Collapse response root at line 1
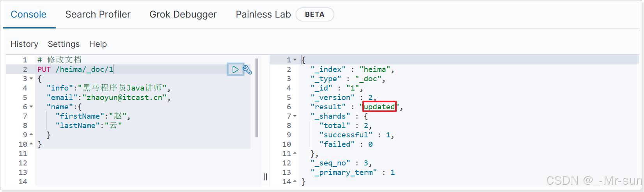Image resolution: width=644 pixels, height=192 pixels. pos(295,60)
